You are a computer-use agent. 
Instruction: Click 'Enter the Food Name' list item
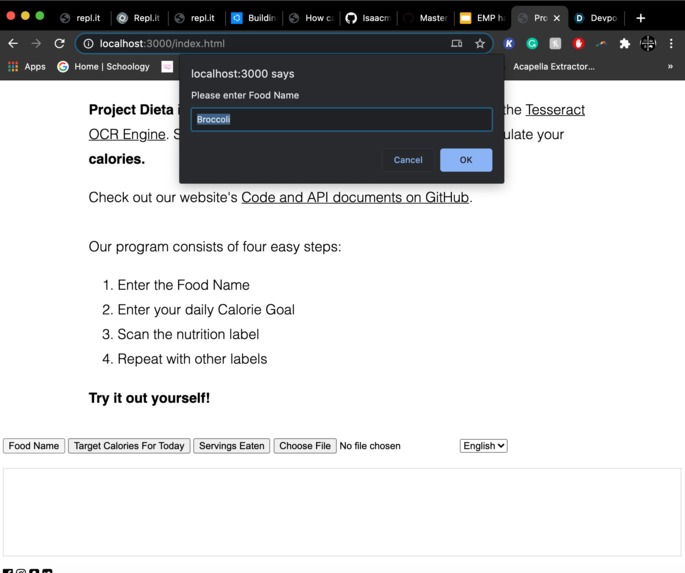[183, 285]
